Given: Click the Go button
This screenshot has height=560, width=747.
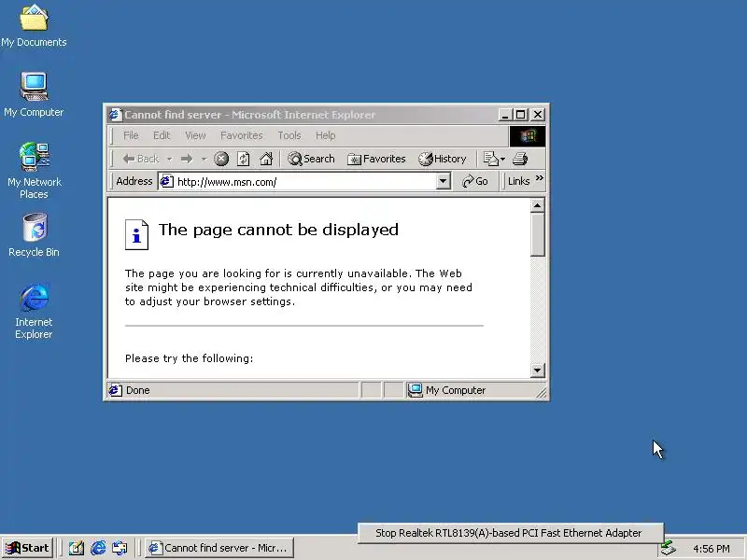Looking at the screenshot, I should pos(475,181).
